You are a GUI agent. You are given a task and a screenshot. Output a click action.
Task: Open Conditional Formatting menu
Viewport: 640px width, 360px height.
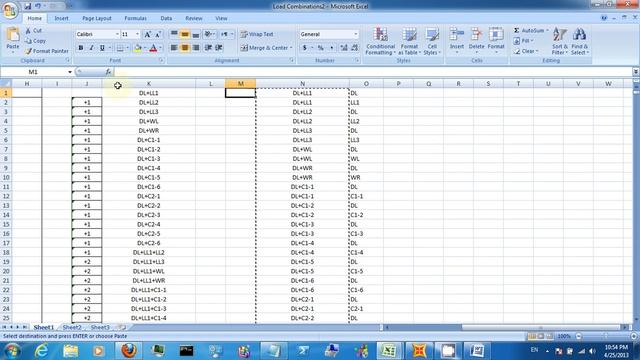(x=380, y=41)
